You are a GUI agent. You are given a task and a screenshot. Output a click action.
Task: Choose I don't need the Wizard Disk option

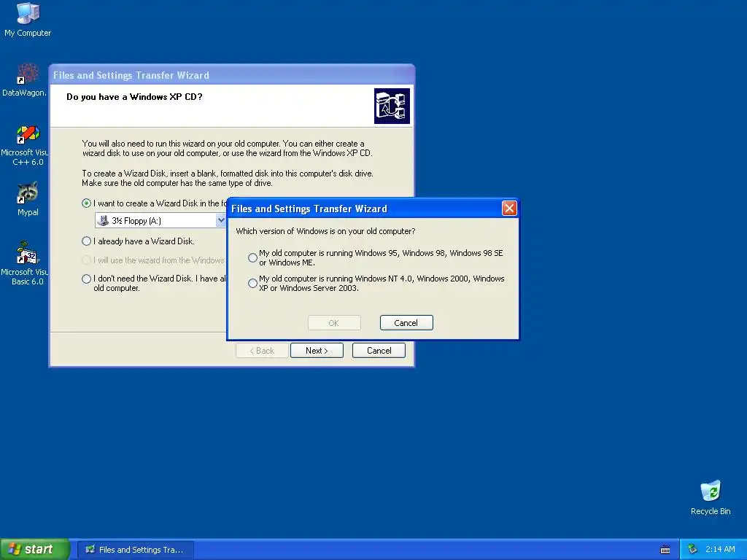pos(86,279)
